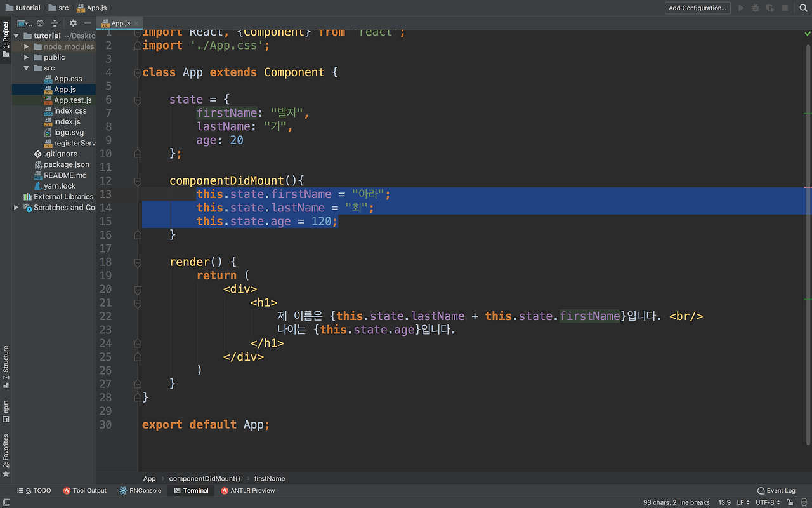
Task: Collapse the tutorial root folder
Action: [16, 36]
